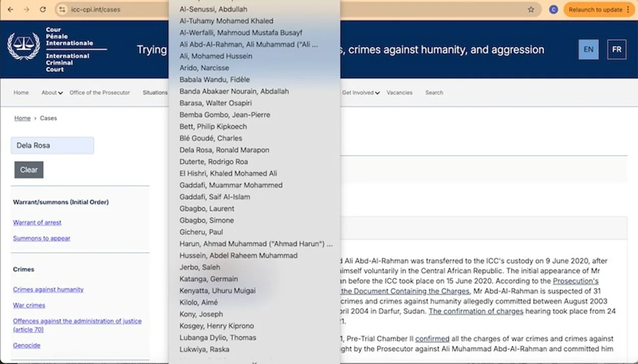Open the Situations menu item

[155, 93]
